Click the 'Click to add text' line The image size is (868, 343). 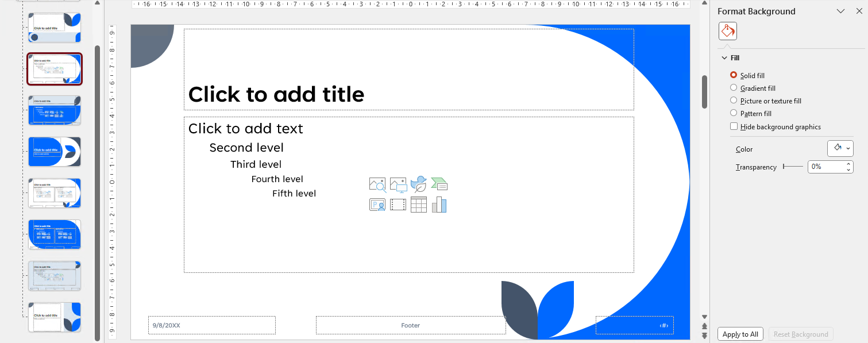(245, 129)
